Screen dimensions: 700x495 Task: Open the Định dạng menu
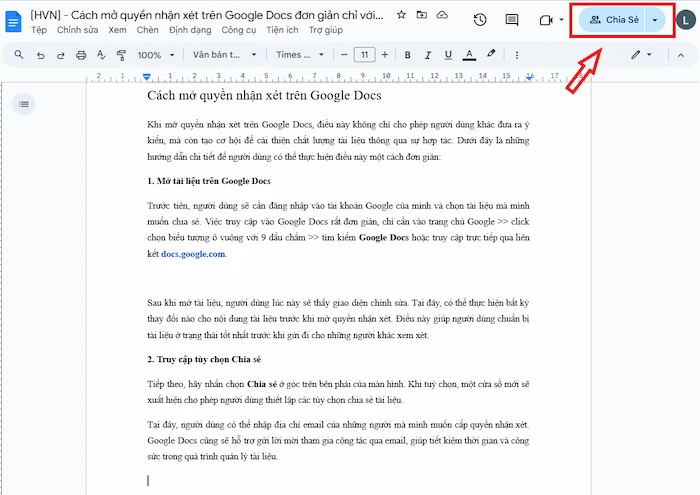pos(190,30)
